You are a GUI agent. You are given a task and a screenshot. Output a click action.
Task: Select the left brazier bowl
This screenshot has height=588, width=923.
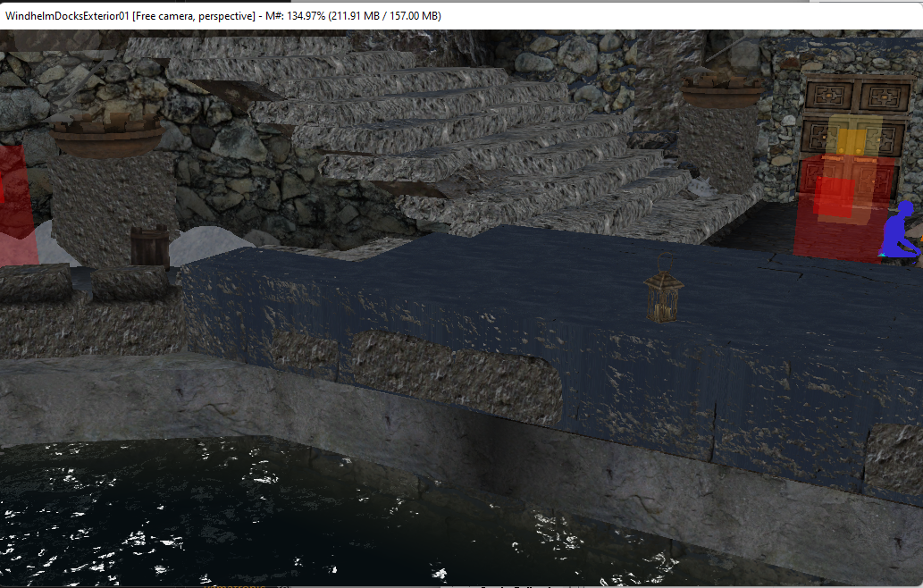pos(106,136)
